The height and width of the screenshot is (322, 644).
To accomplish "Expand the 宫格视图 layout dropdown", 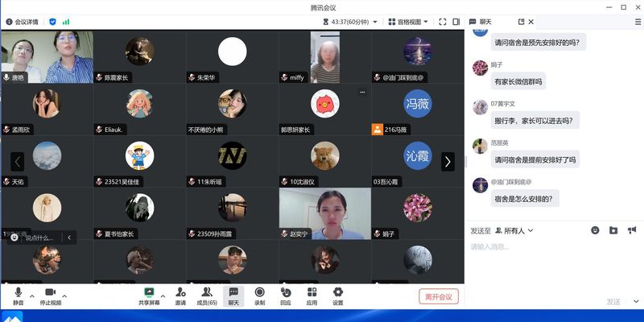I will tap(407, 22).
